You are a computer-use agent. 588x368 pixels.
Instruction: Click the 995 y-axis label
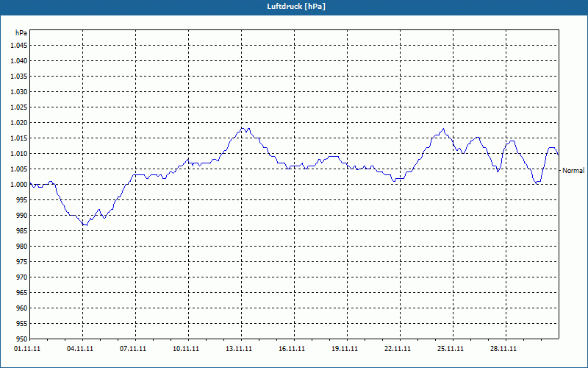pyautogui.click(x=22, y=199)
